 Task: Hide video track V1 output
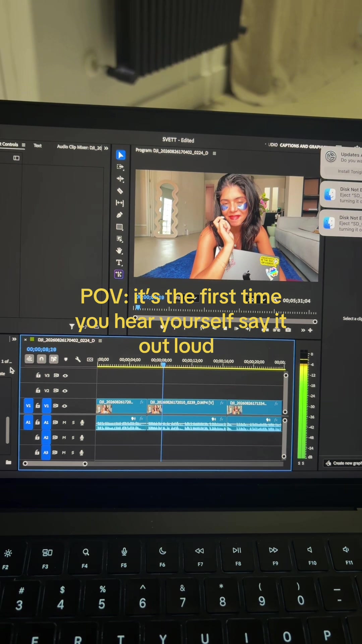coord(65,406)
